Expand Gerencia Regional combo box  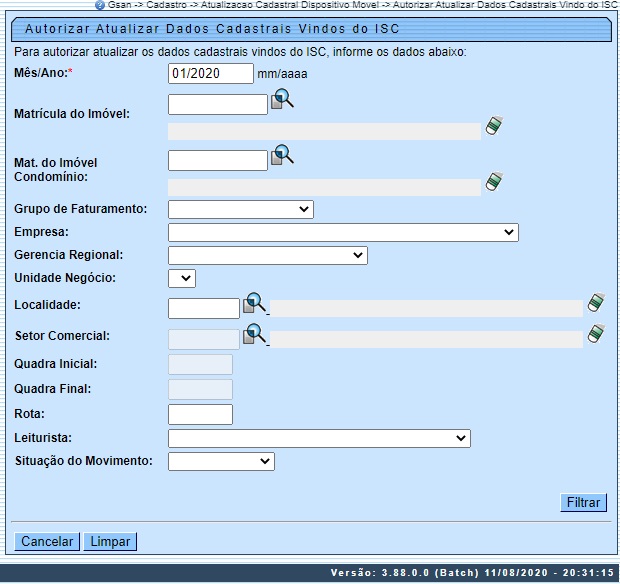(268, 255)
